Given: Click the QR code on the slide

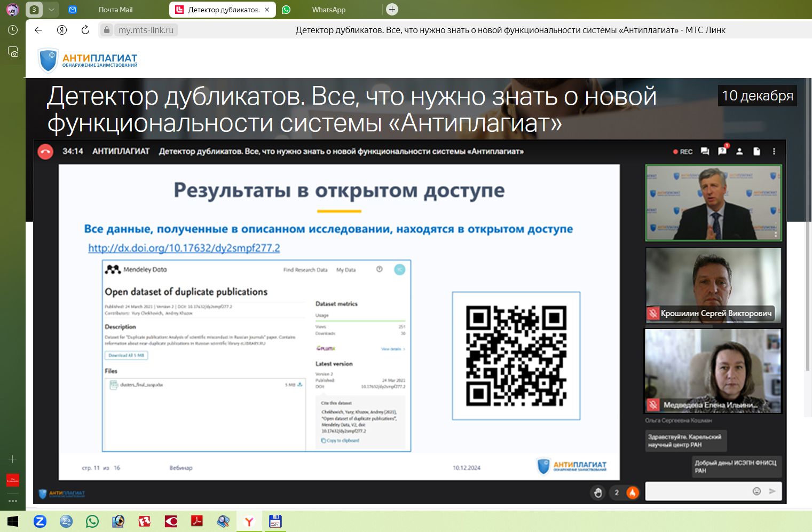Looking at the screenshot, I should pos(516,356).
